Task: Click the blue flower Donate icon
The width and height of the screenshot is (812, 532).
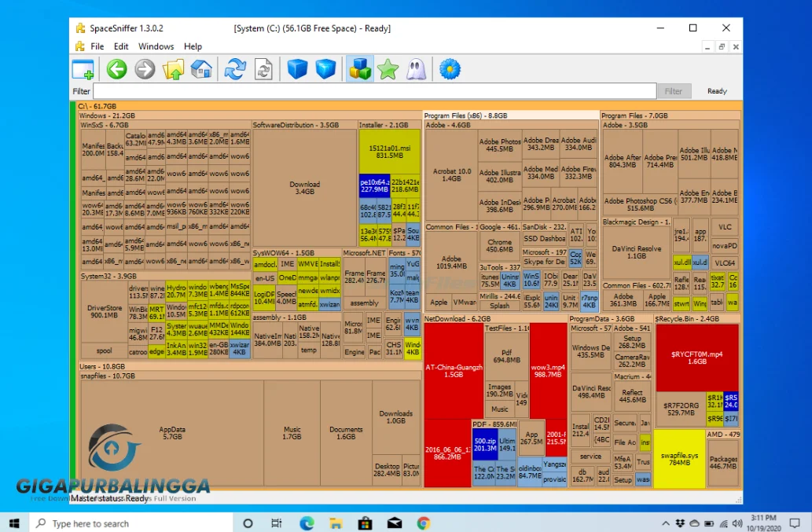Action: 450,69
